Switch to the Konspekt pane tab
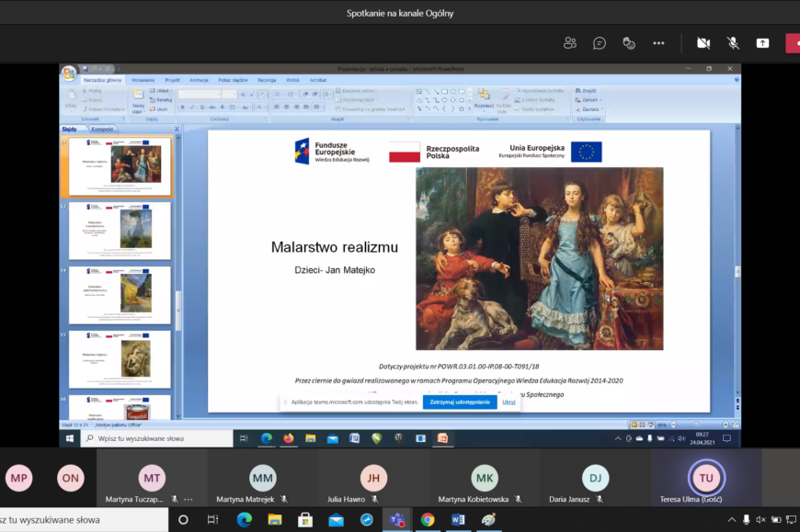Image resolution: width=800 pixels, height=532 pixels. click(102, 130)
